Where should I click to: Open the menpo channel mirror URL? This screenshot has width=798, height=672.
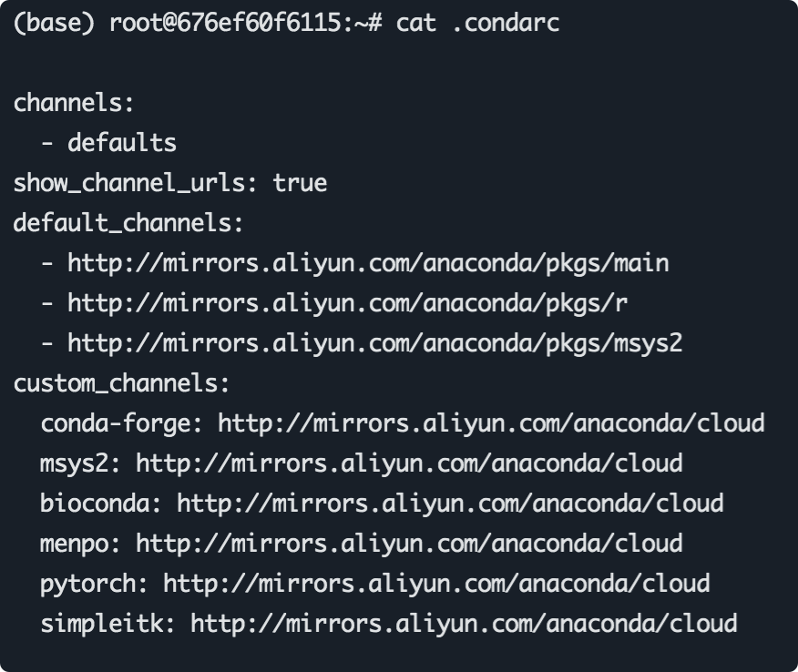point(409,544)
